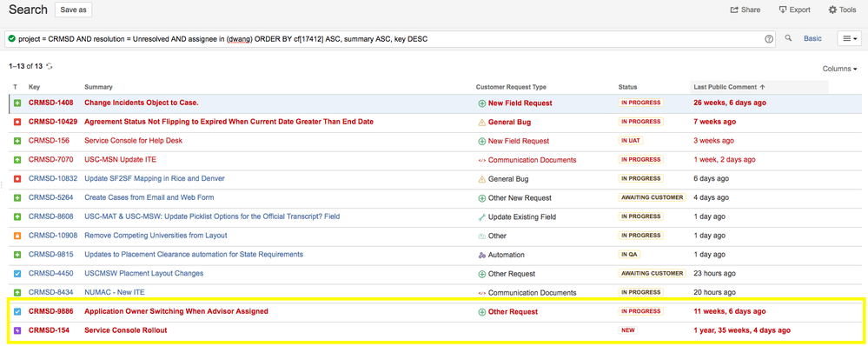This screenshot has height=346, width=868.
Task: Click the refresh results icon beside 1–13 of 13
Action: pyautogui.click(x=50, y=66)
